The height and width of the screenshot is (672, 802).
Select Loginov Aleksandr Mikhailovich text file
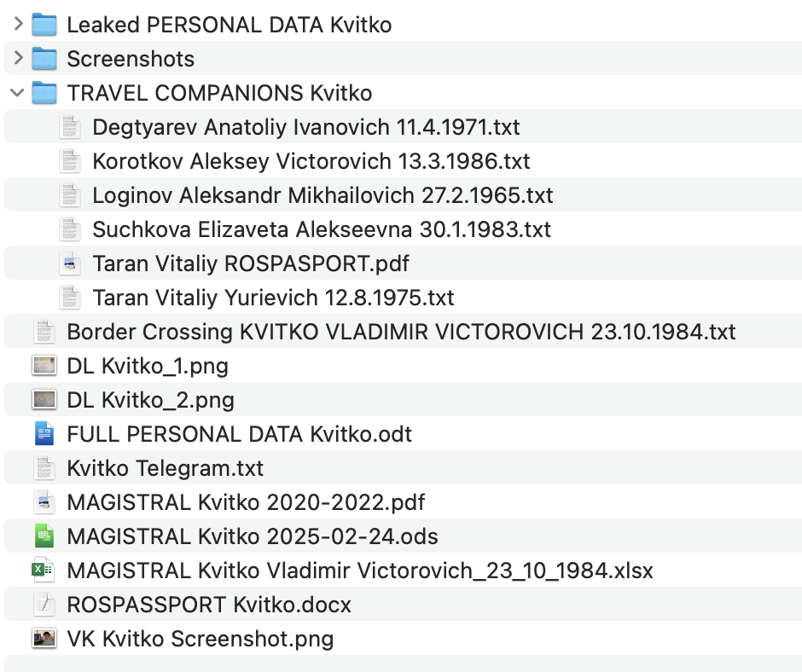(x=323, y=195)
